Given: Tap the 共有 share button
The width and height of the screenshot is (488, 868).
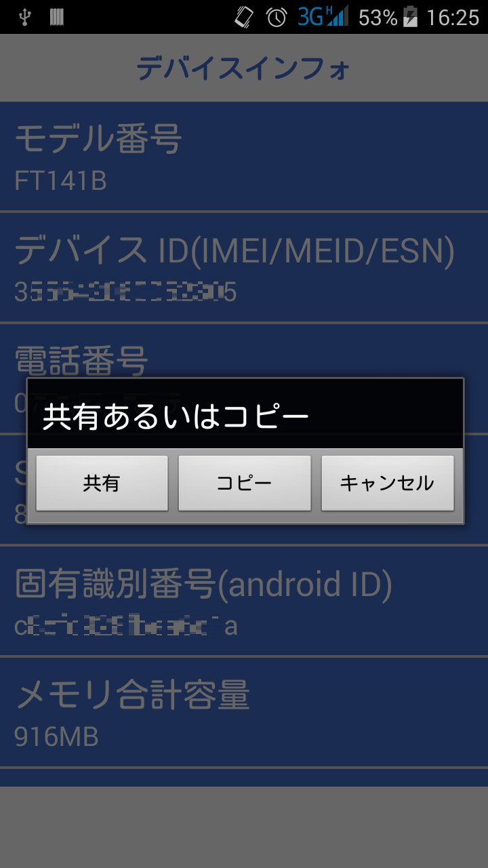Looking at the screenshot, I should point(102,483).
